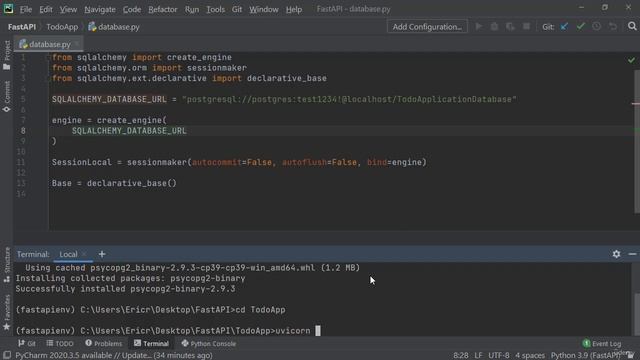Click the editor vertical scrollbar
Screen dimensions: 640x360
point(637,141)
